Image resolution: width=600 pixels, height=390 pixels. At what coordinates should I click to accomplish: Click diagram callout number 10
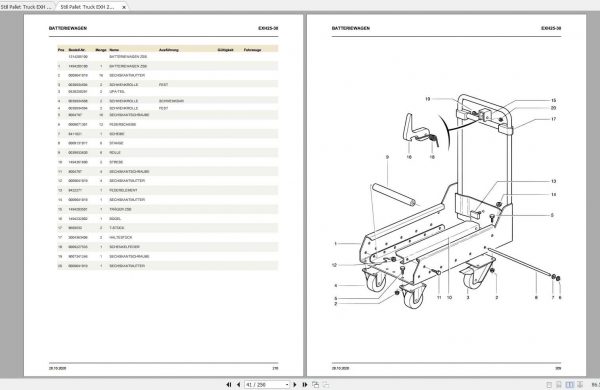[x=449, y=297]
